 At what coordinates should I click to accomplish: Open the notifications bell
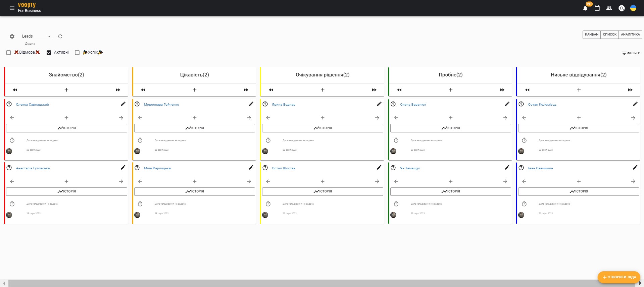click(x=585, y=8)
